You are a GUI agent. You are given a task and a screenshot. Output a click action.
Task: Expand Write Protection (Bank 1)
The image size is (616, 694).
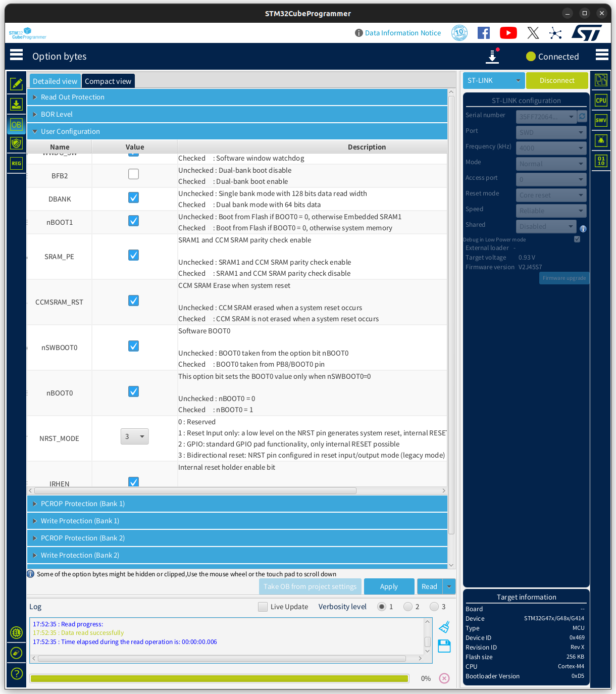[x=237, y=521]
